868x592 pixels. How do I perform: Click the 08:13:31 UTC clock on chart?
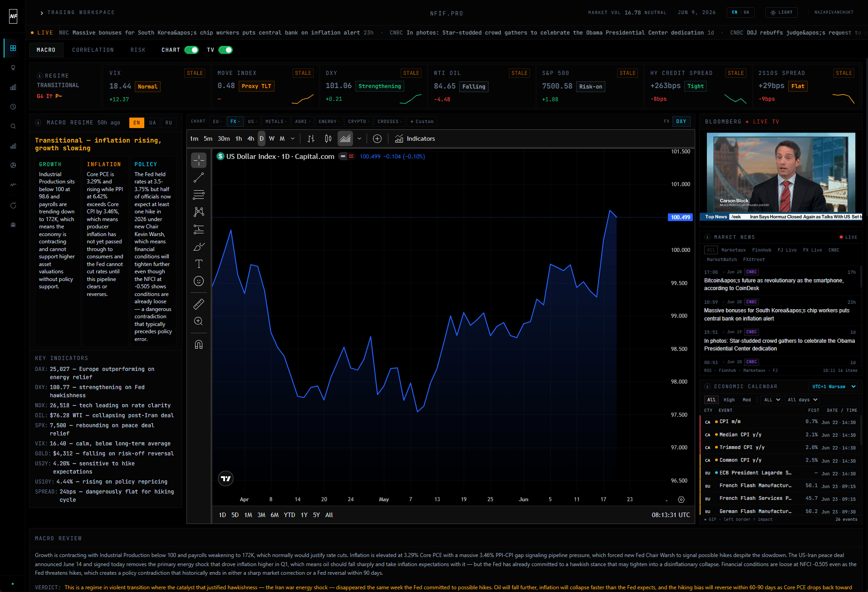[671, 515]
